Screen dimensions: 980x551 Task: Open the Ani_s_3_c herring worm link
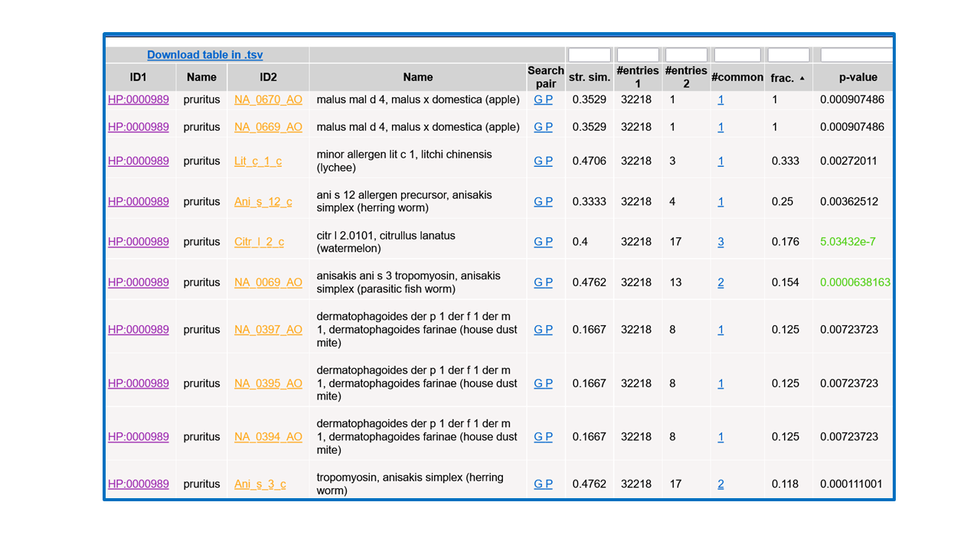click(x=260, y=484)
